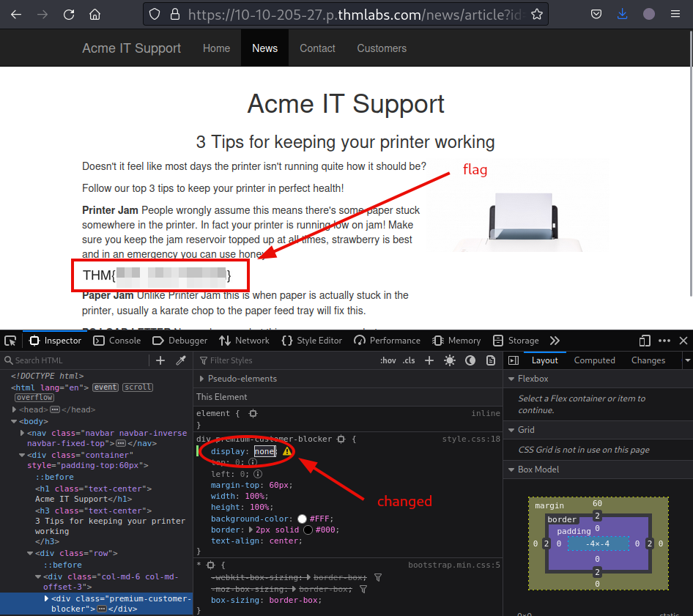Toggle light color scheme simulation sun icon

[x=449, y=360]
